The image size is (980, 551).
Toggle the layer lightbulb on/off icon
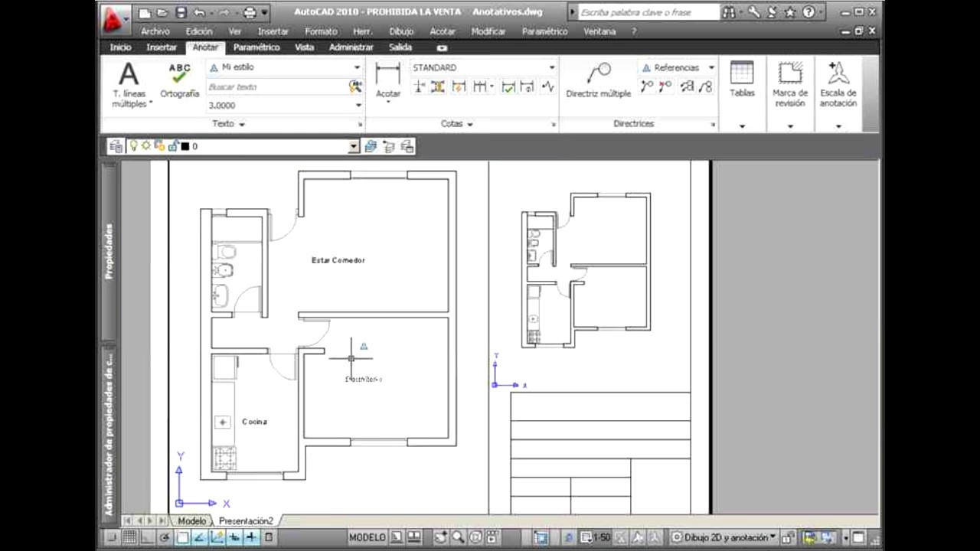tap(134, 145)
